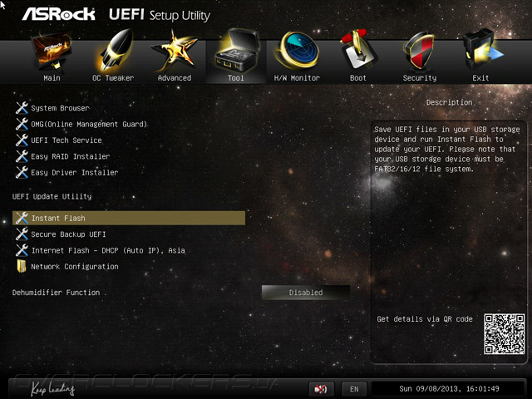The width and height of the screenshot is (532, 399).
Task: Click wrench icon beside Easy Driver Installer
Action: [22, 172]
